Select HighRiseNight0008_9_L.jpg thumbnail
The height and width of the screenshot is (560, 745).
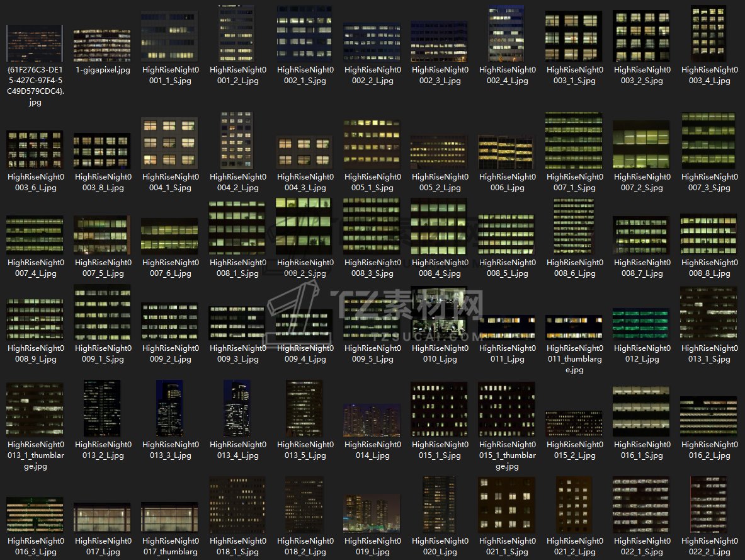(x=35, y=319)
